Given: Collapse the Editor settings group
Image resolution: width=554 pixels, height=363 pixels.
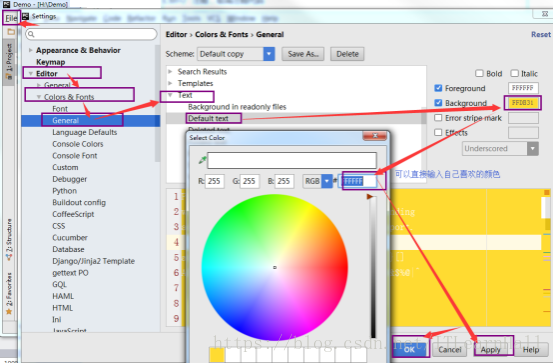Looking at the screenshot, I should pos(31,74).
